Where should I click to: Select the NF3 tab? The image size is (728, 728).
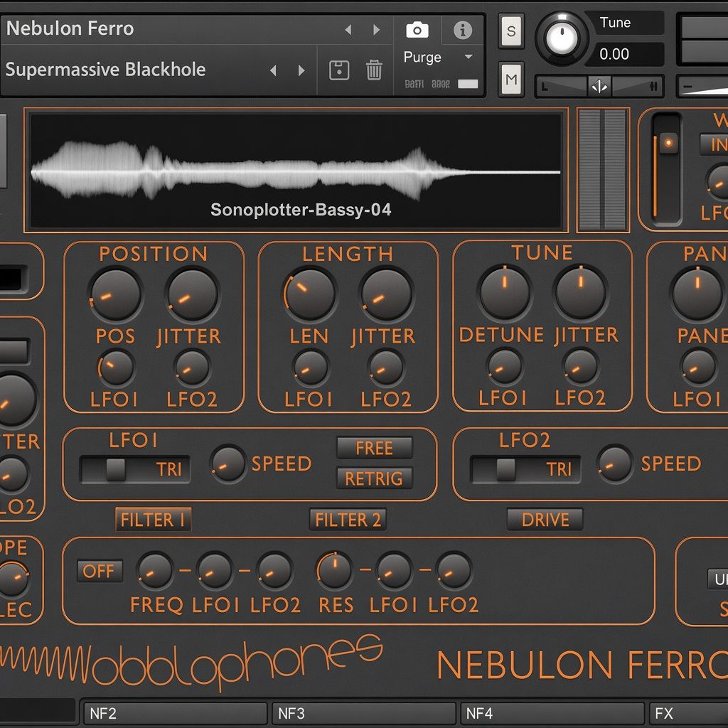[x=363, y=714]
